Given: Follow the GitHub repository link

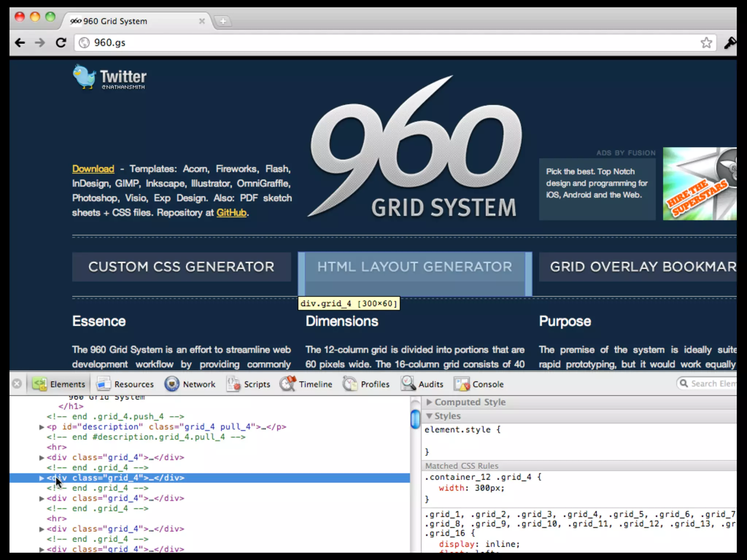Looking at the screenshot, I should tap(231, 213).
